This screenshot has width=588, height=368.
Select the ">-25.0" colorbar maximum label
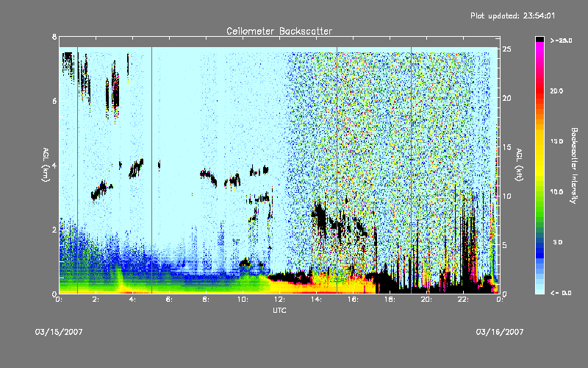pyautogui.click(x=561, y=40)
